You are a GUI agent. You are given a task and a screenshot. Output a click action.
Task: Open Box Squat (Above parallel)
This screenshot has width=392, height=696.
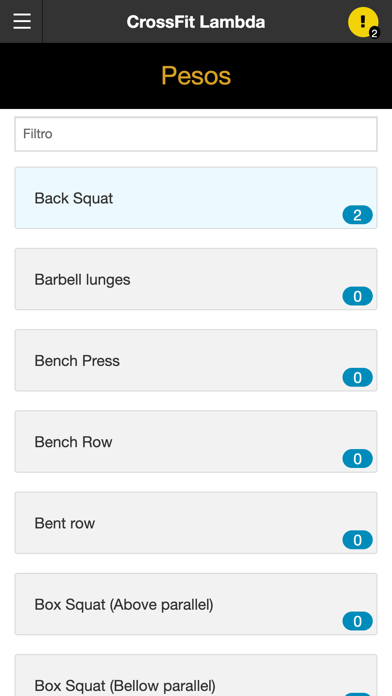(196, 604)
